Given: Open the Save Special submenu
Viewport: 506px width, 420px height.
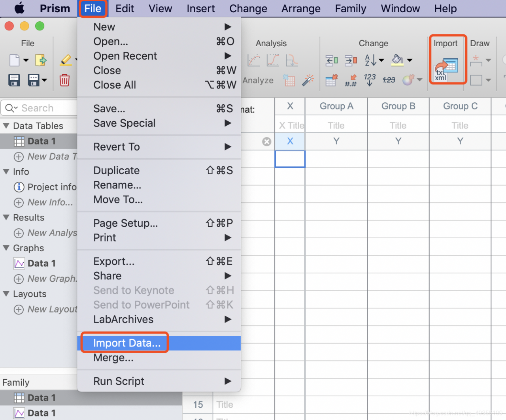Looking at the screenshot, I should tap(159, 123).
